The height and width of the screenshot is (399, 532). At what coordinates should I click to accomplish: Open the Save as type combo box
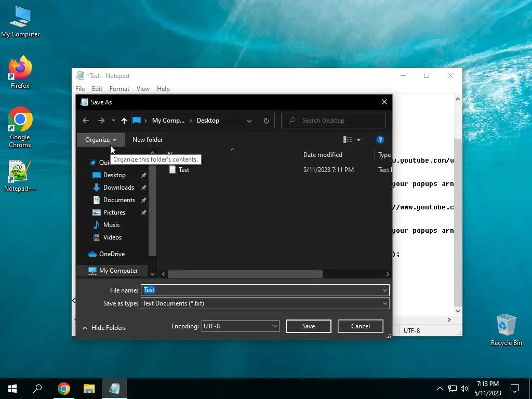coord(265,303)
